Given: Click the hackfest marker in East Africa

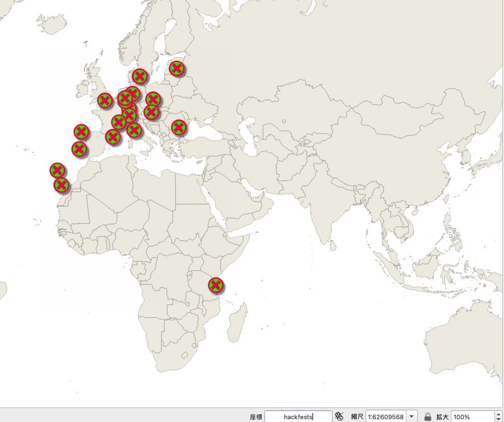Looking at the screenshot, I should click(216, 285).
